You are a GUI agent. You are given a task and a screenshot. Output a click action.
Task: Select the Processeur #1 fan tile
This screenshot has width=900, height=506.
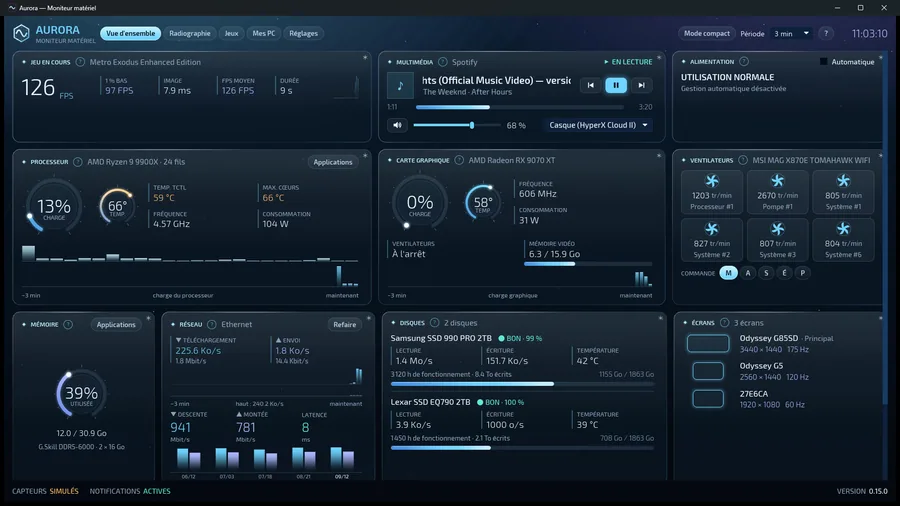[712, 192]
